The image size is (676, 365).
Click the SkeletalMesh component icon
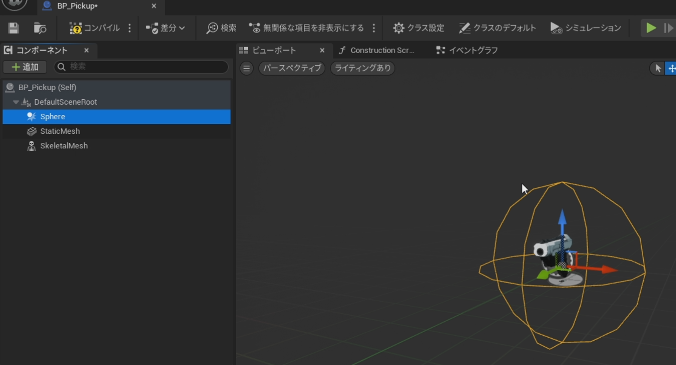tap(31, 146)
